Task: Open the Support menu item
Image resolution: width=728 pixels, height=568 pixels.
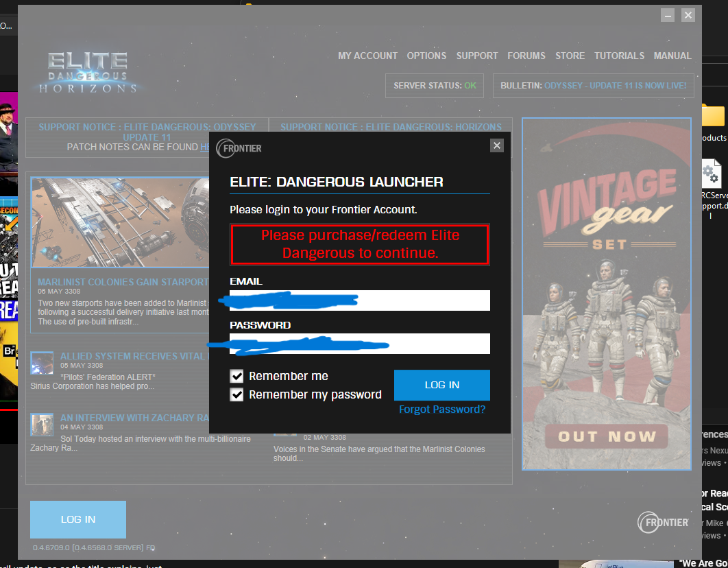Action: click(477, 56)
